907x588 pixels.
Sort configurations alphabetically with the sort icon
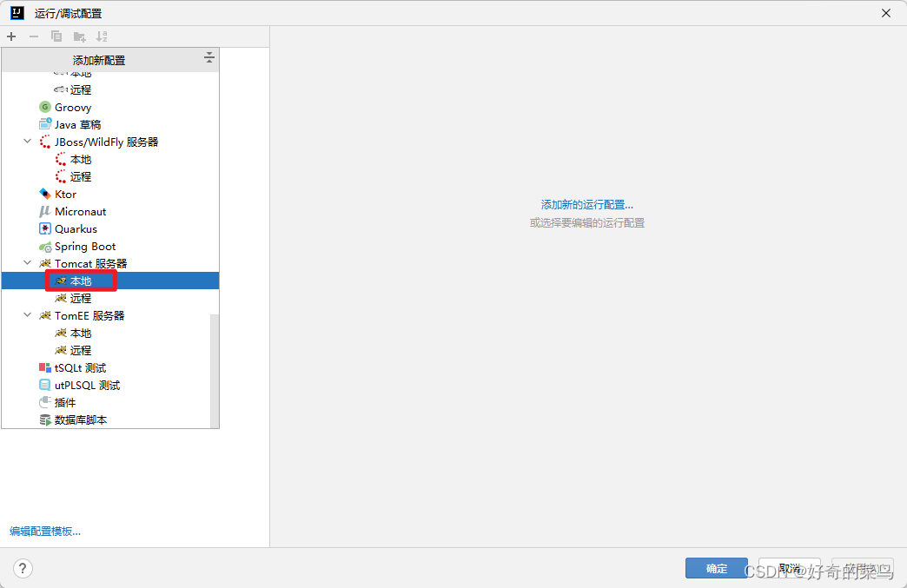pos(102,36)
